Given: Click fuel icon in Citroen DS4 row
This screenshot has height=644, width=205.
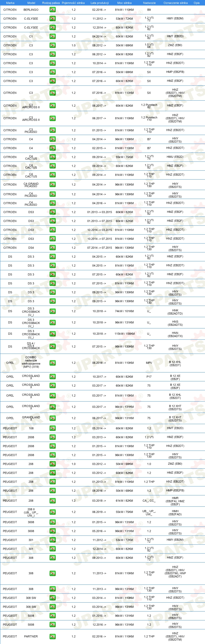Looking at the screenshot, I should pos(52,248).
